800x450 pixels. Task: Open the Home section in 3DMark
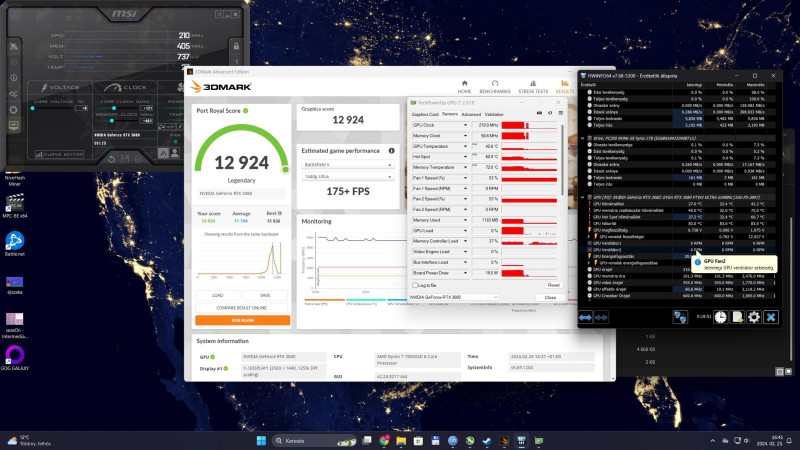pyautogui.click(x=464, y=86)
